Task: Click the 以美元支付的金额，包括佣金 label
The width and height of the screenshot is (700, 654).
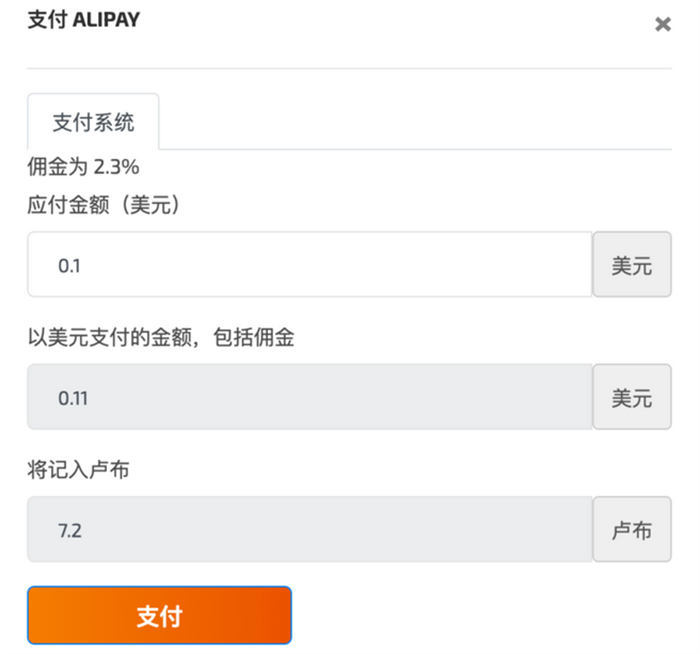Action: [x=161, y=338]
